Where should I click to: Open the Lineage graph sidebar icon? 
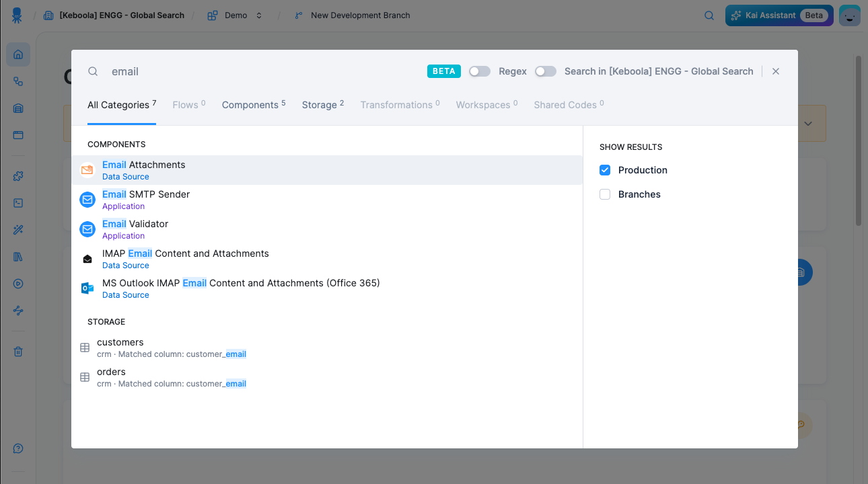pos(18,311)
